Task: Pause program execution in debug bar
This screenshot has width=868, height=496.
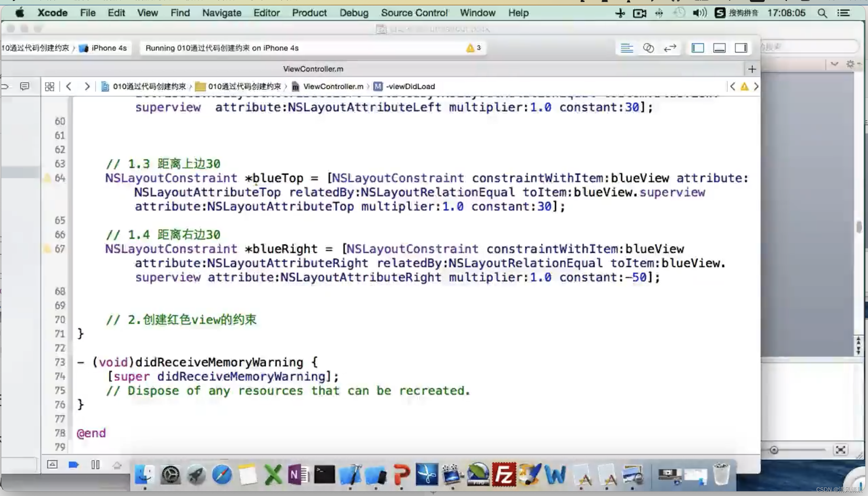Action: click(96, 465)
